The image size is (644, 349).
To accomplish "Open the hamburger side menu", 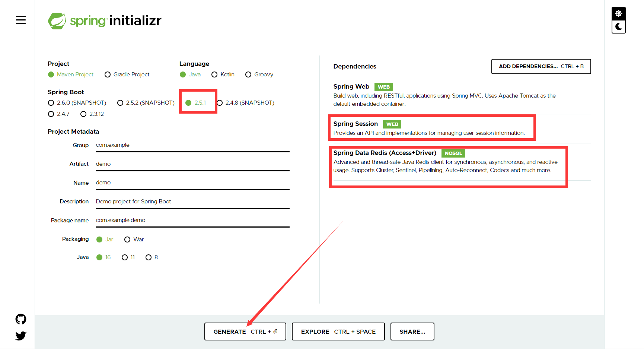I will point(21,20).
